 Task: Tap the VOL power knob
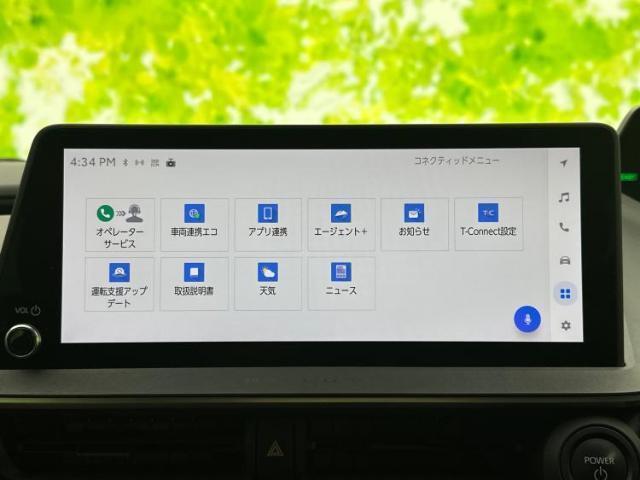pyautogui.click(x=22, y=340)
